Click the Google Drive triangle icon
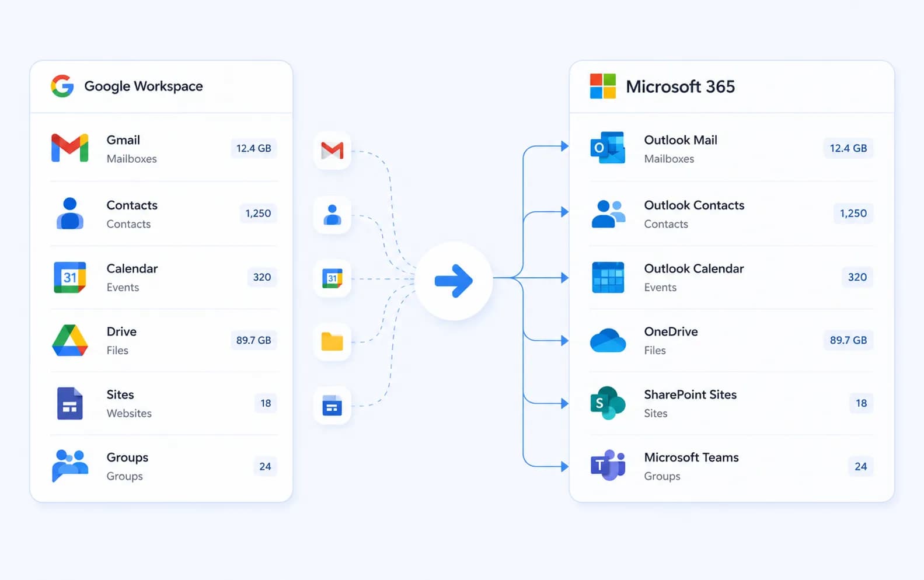The height and width of the screenshot is (580, 924). click(x=70, y=340)
